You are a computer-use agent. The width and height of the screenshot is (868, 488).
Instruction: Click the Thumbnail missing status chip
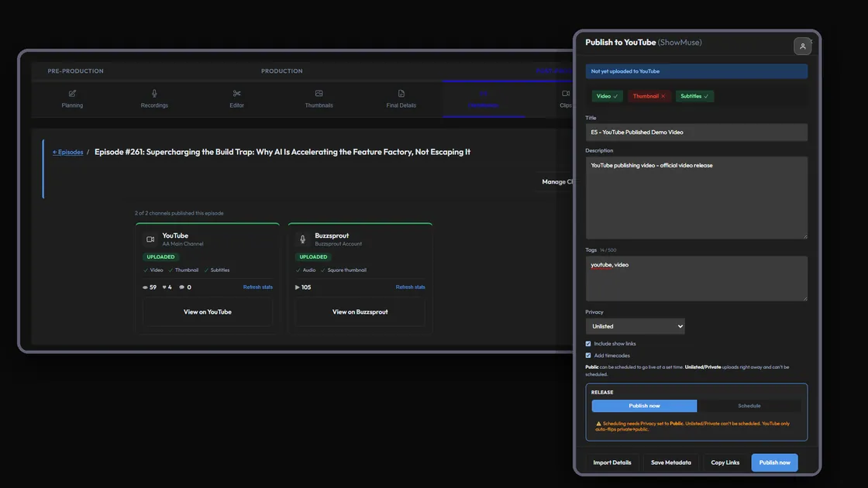[x=649, y=96]
